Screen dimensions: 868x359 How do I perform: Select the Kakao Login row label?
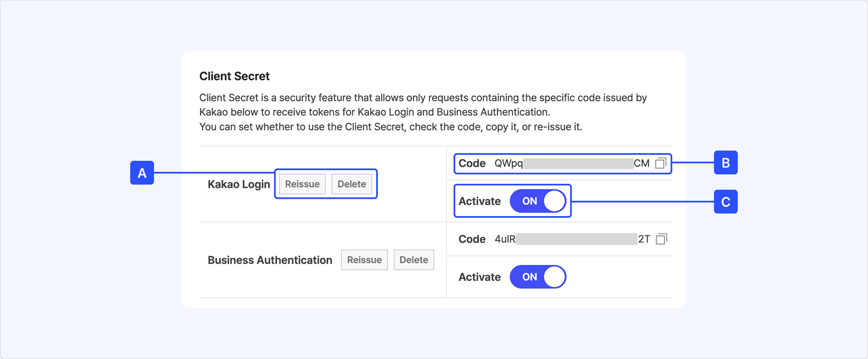click(x=239, y=184)
